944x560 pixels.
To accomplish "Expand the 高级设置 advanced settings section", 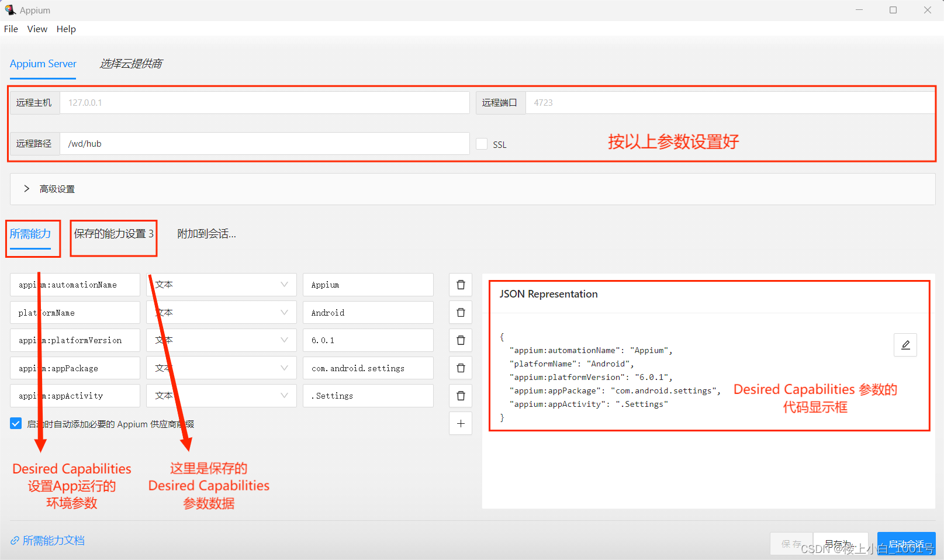I will click(x=473, y=189).
